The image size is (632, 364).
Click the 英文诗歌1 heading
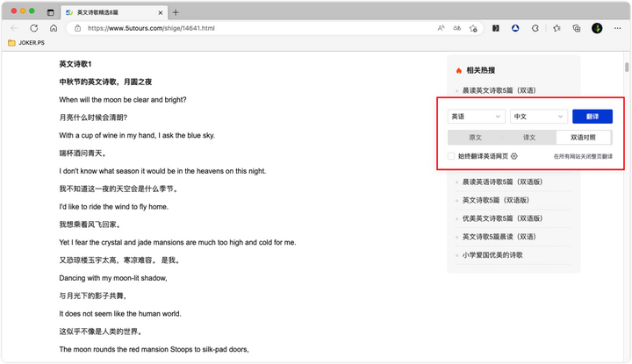pyautogui.click(x=75, y=64)
